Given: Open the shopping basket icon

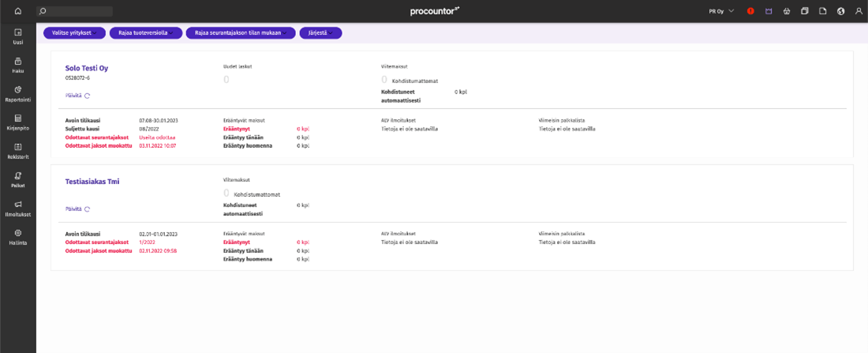Looking at the screenshot, I should point(786,11).
